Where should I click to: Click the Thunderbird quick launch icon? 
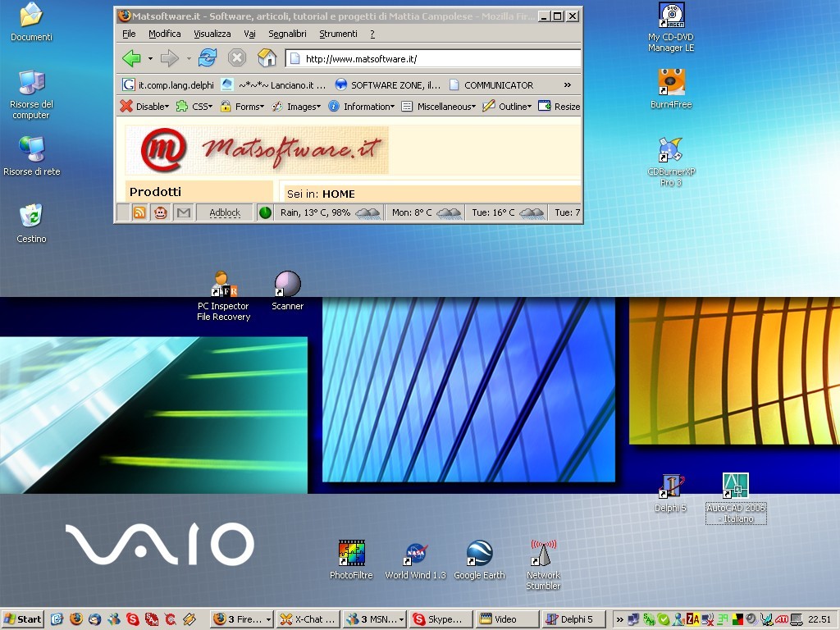95,619
